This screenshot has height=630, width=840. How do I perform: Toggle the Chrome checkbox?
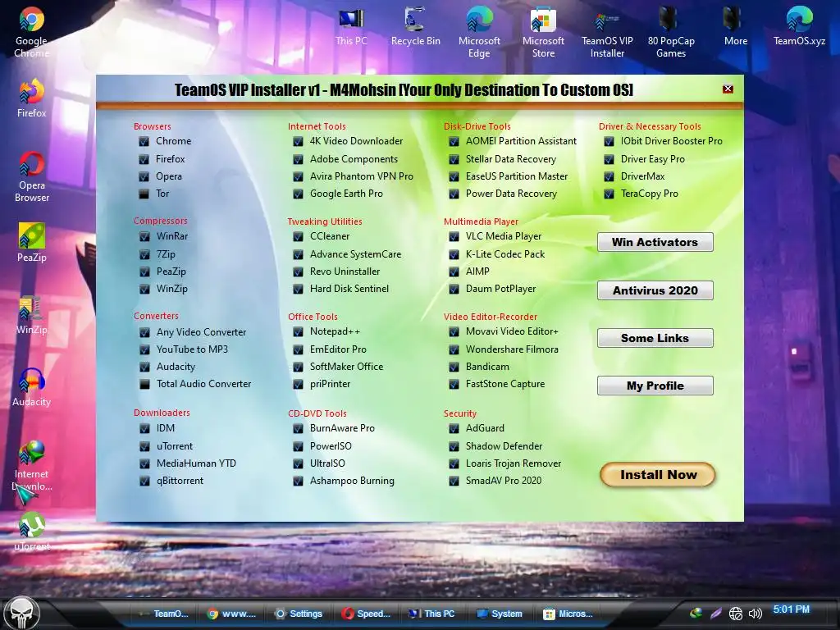pos(144,141)
